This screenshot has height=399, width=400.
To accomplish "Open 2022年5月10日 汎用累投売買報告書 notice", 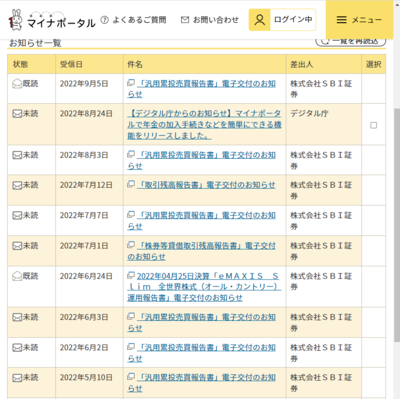I will tap(202, 383).
